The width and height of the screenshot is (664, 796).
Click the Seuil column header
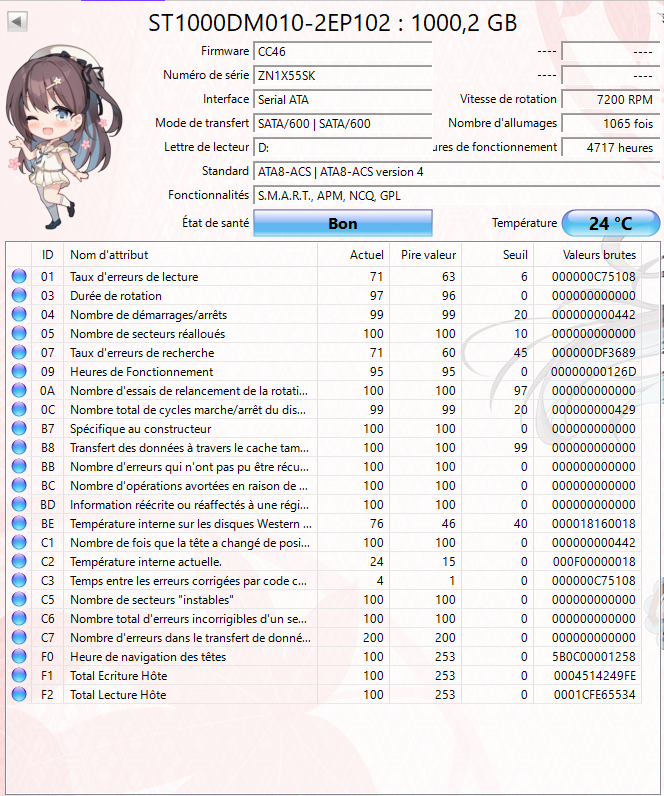tap(497, 254)
